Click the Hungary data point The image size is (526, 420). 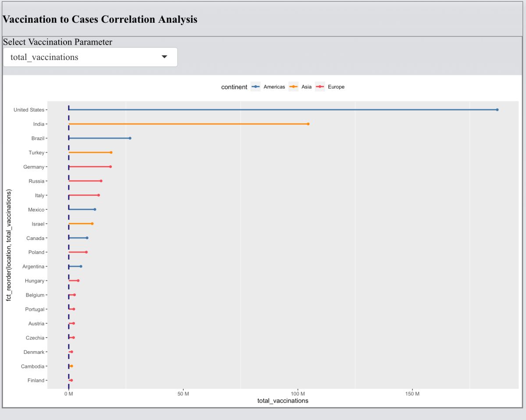[78, 281]
